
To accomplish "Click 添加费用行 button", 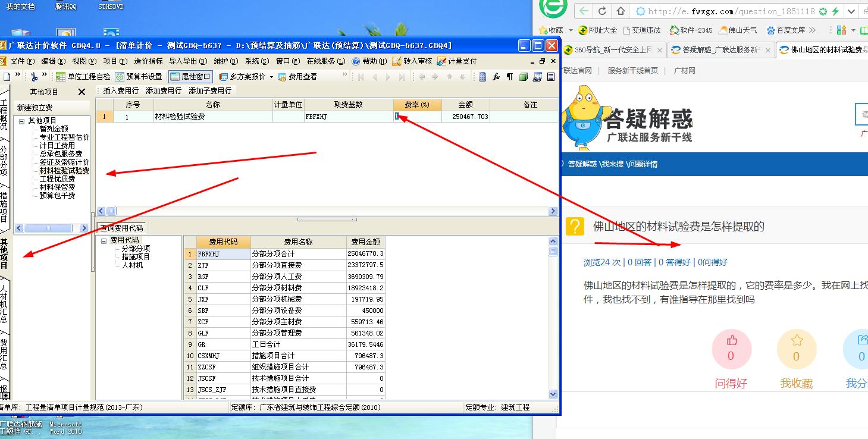I will pyautogui.click(x=164, y=90).
